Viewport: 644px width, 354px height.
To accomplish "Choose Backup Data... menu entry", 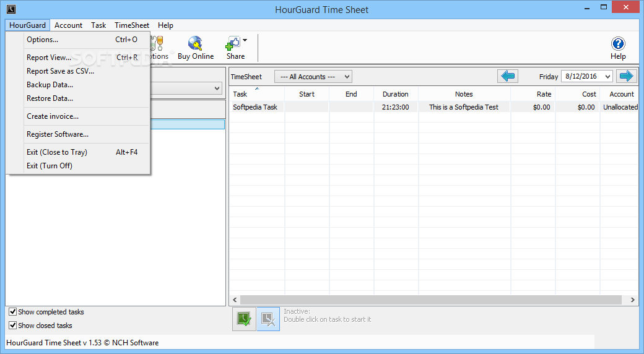I will tap(77, 85).
